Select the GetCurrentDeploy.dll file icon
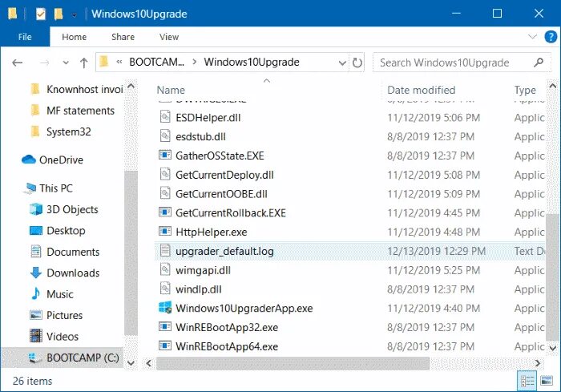Viewport: 561px width, 392px height. pos(165,174)
